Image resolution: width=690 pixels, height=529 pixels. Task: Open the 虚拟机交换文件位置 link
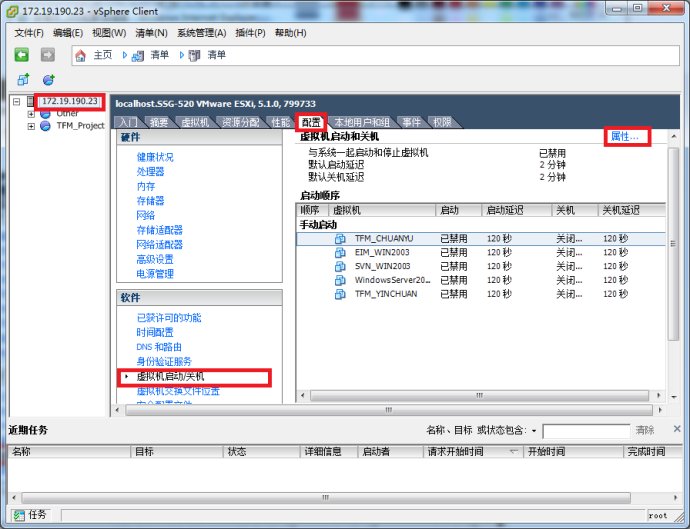(x=178, y=391)
